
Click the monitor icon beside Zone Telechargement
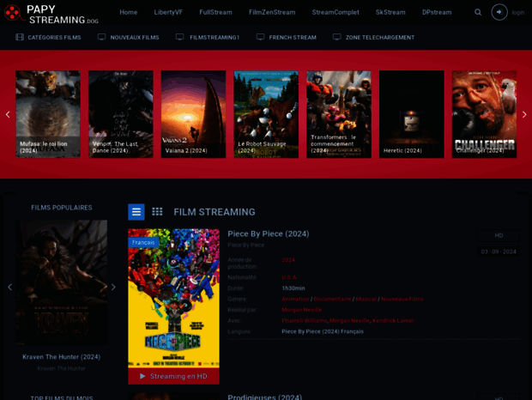[x=336, y=37]
